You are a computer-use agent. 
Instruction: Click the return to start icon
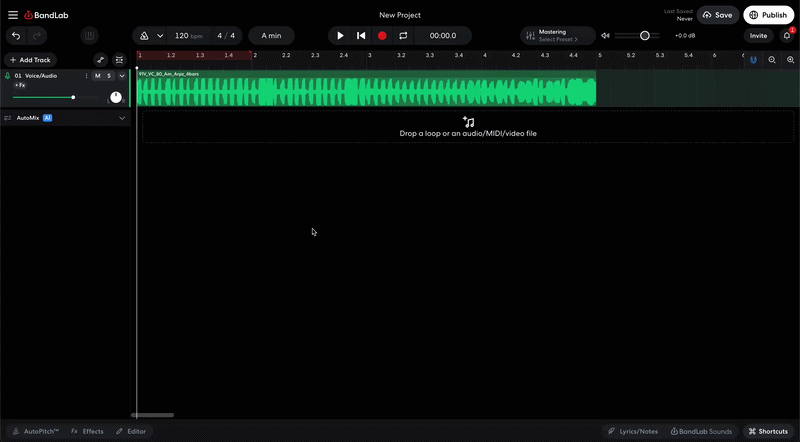(361, 36)
